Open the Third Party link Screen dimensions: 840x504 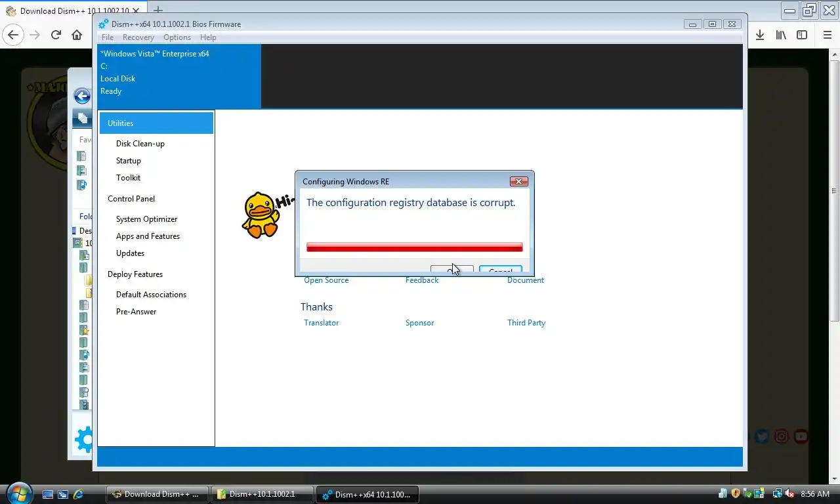pyautogui.click(x=526, y=323)
